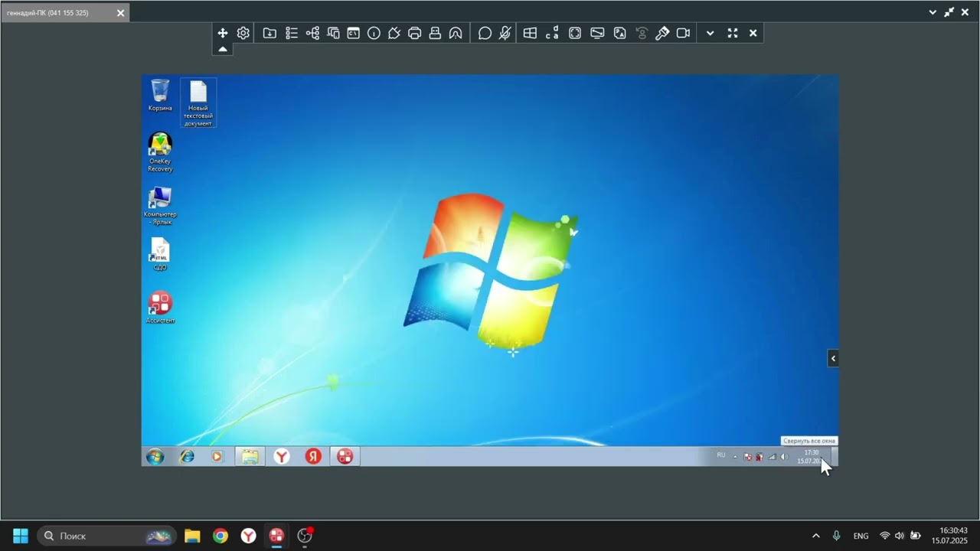The height and width of the screenshot is (551, 980).
Task: Click the stamp-shaped toolbar icon
Action: pyautogui.click(x=435, y=33)
